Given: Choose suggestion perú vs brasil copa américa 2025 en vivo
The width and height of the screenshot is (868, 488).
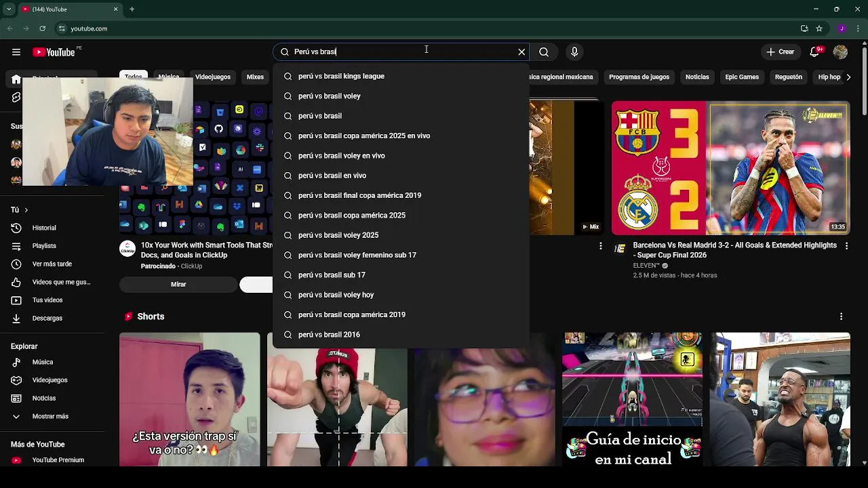Looking at the screenshot, I should tap(401, 136).
